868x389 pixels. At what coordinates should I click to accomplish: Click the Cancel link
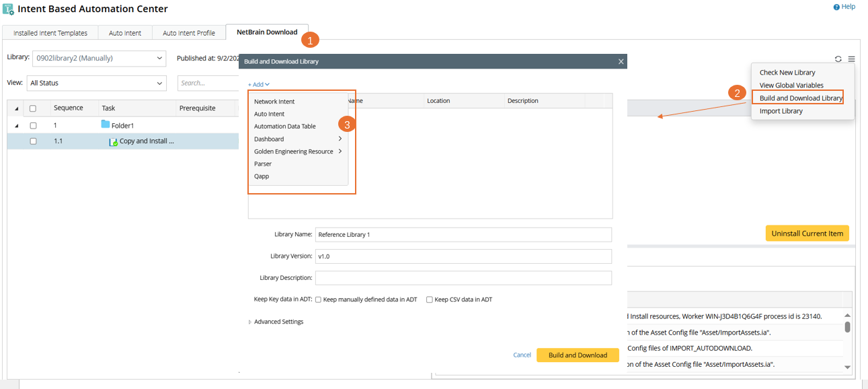pyautogui.click(x=522, y=355)
